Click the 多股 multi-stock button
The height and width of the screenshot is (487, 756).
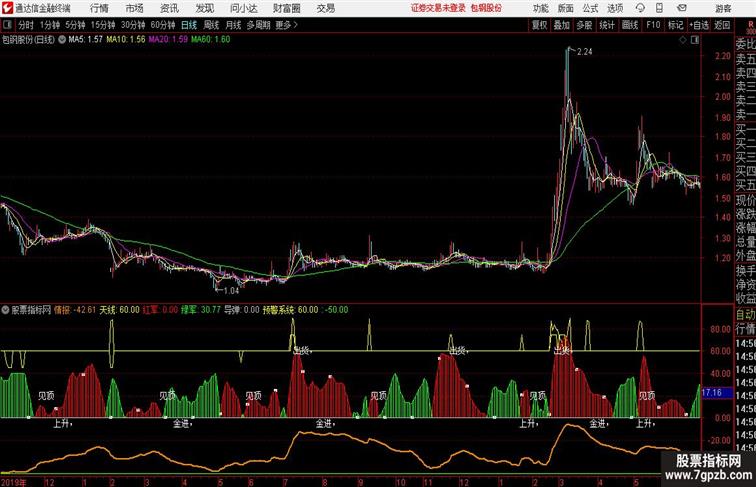point(584,25)
